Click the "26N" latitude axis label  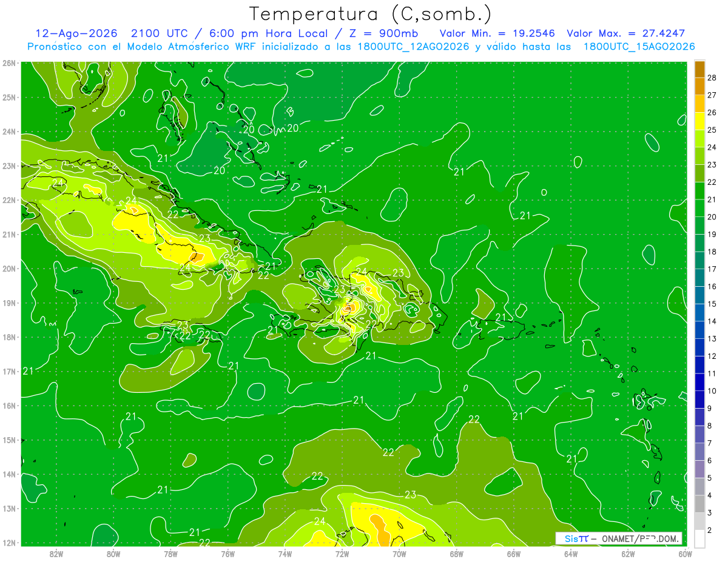[9, 63]
